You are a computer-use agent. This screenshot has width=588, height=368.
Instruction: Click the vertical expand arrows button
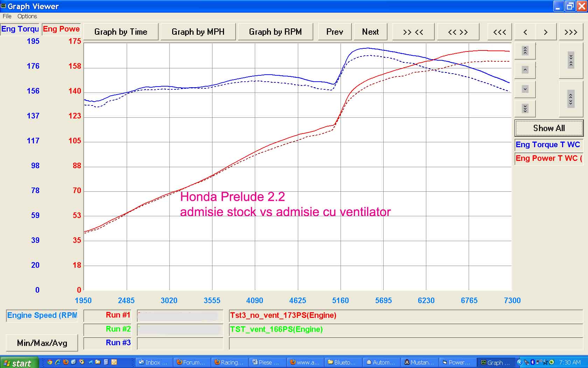571,99
